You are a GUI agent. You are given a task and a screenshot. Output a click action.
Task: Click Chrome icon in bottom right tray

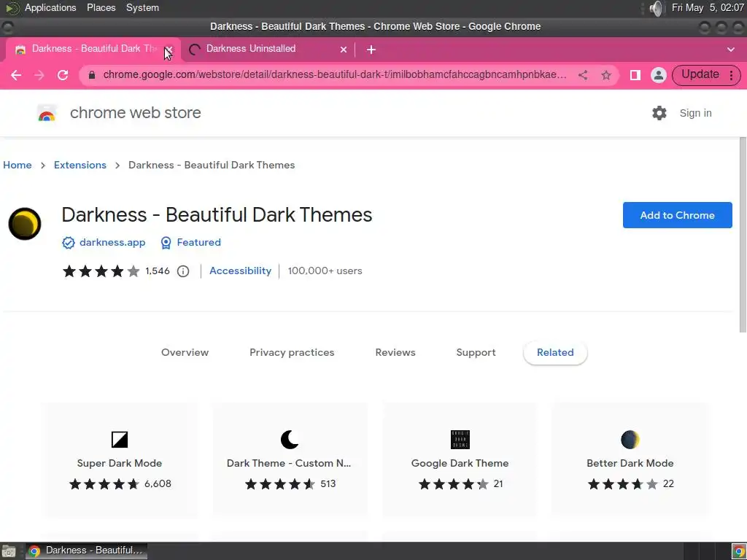click(x=738, y=551)
